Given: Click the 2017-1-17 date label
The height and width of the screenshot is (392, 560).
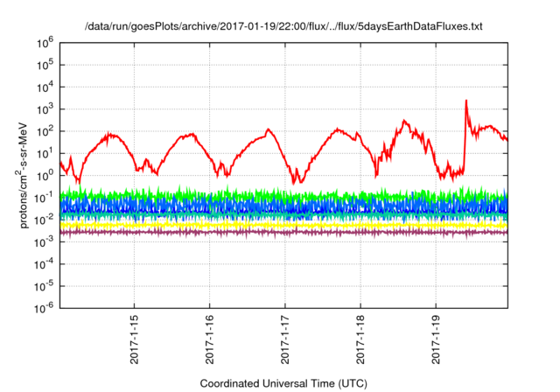Looking at the screenshot, I should coord(285,339).
